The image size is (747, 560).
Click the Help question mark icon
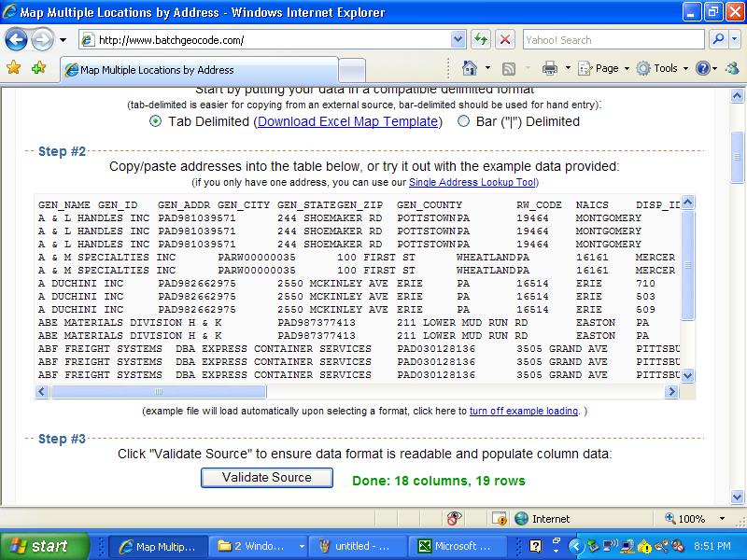701,68
